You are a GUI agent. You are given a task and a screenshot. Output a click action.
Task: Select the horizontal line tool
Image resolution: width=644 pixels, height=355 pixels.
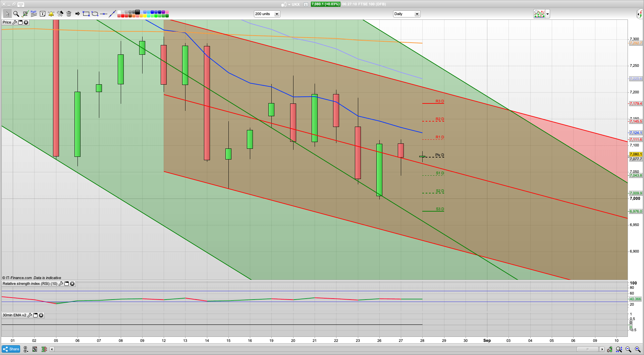click(x=104, y=14)
